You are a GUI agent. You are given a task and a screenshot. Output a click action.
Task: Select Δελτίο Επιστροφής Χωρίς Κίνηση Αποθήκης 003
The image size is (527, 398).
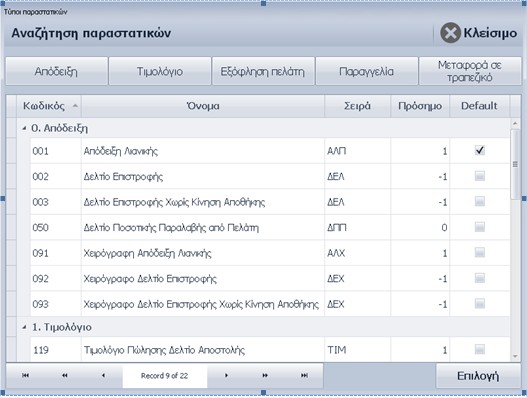tap(270, 202)
